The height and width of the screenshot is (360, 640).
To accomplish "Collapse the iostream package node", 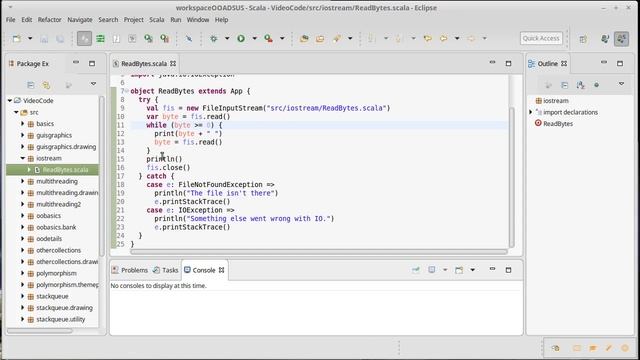I will [23, 158].
